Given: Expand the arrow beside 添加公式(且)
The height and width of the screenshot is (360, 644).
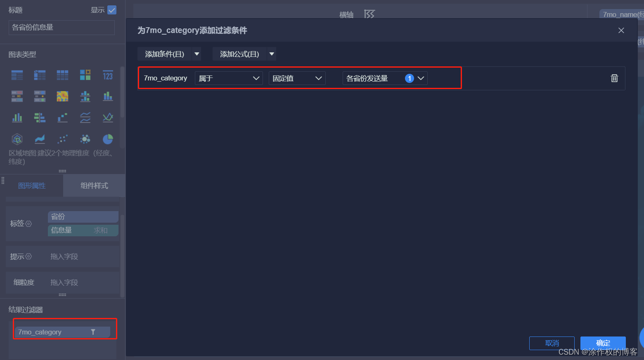Looking at the screenshot, I should coord(272,54).
